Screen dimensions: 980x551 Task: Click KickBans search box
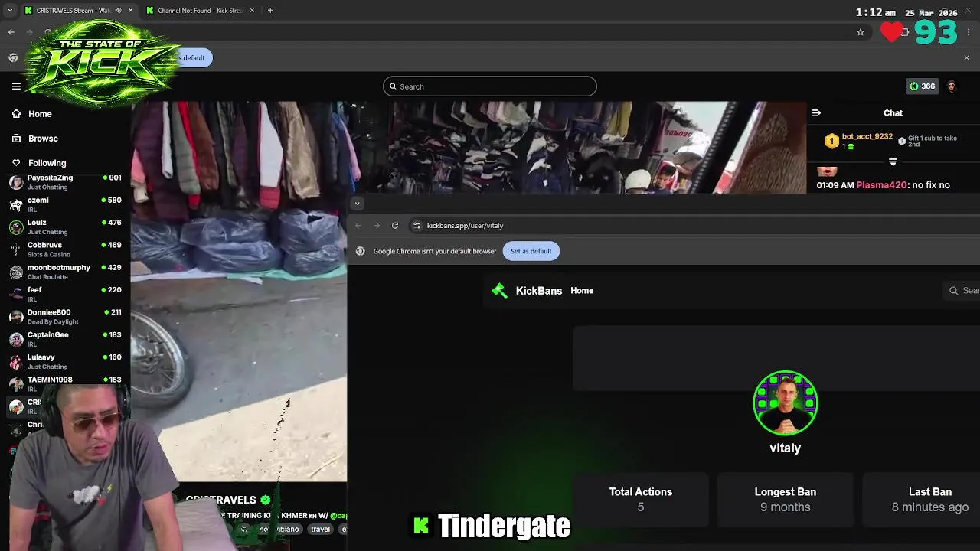[962, 291]
